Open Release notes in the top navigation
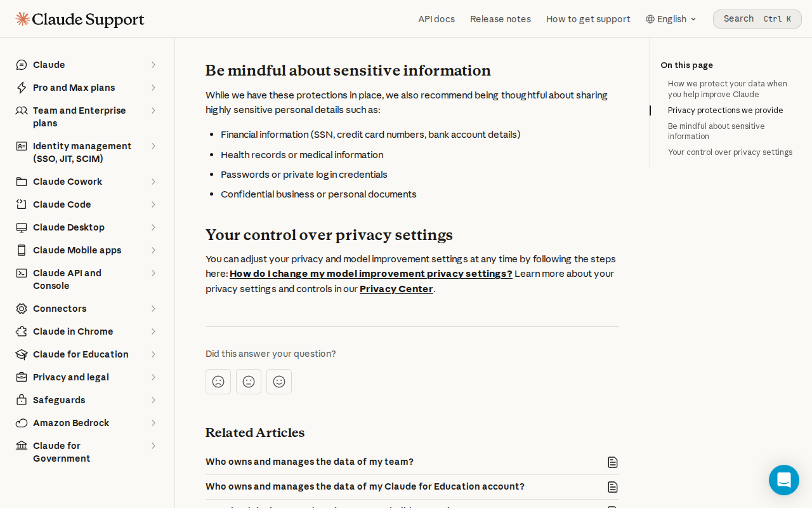This screenshot has height=508, width=812. pyautogui.click(x=501, y=19)
